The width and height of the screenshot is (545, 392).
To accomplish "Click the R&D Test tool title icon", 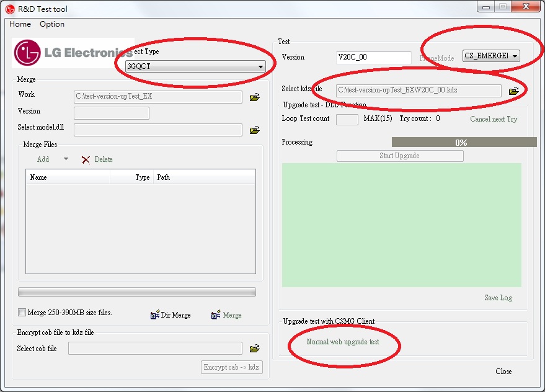I will pyautogui.click(x=10, y=9).
